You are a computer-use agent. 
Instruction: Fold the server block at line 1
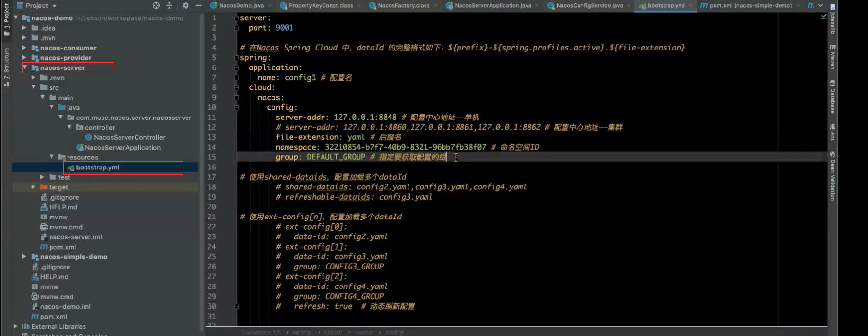(237, 18)
